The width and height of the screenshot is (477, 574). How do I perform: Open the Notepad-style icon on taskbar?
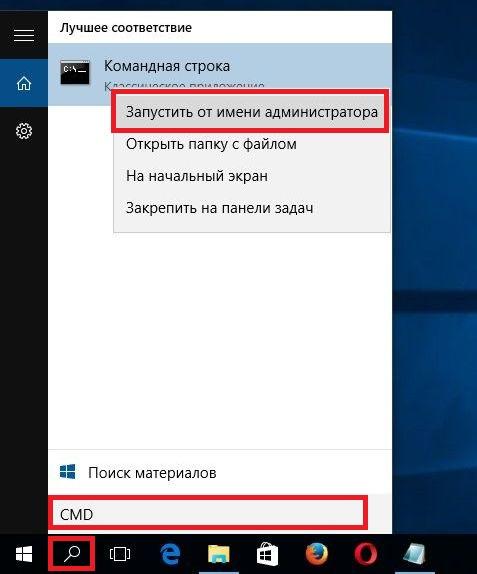point(414,554)
